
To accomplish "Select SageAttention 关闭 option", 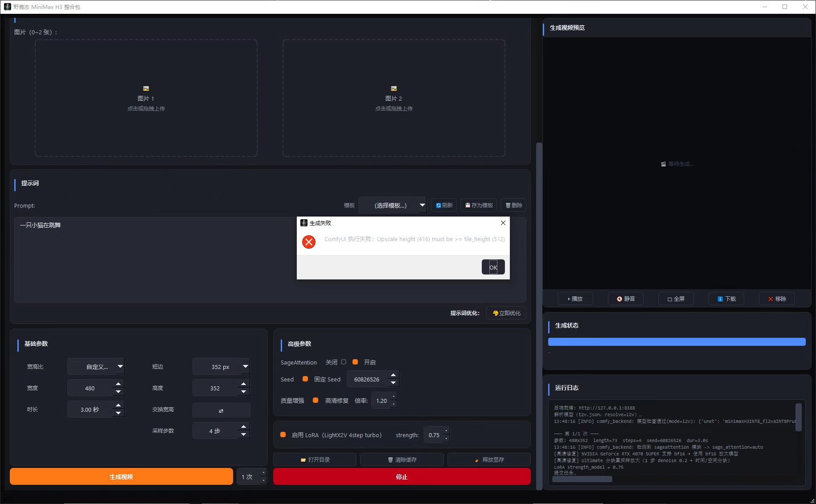I will [x=344, y=362].
